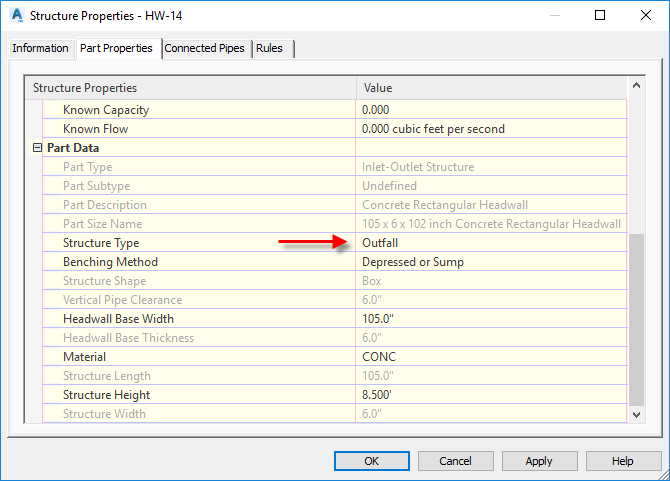This screenshot has width=670, height=481.
Task: Close the Structure Properties dialog
Action: coord(645,16)
